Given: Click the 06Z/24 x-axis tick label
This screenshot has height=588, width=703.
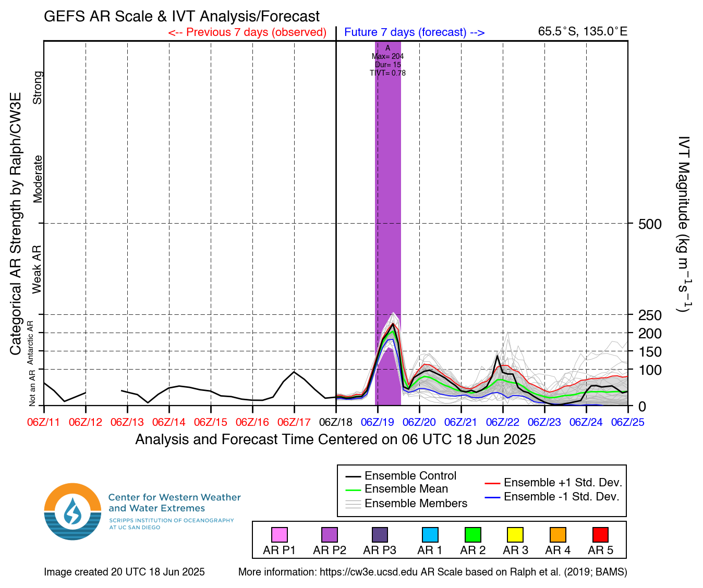Looking at the screenshot, I should click(586, 422).
